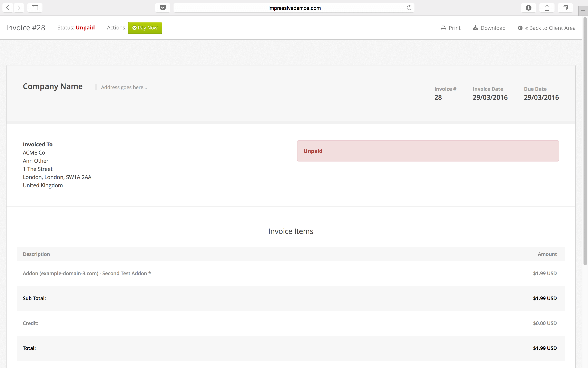
Task: Click the Description column header
Action: tap(36, 254)
